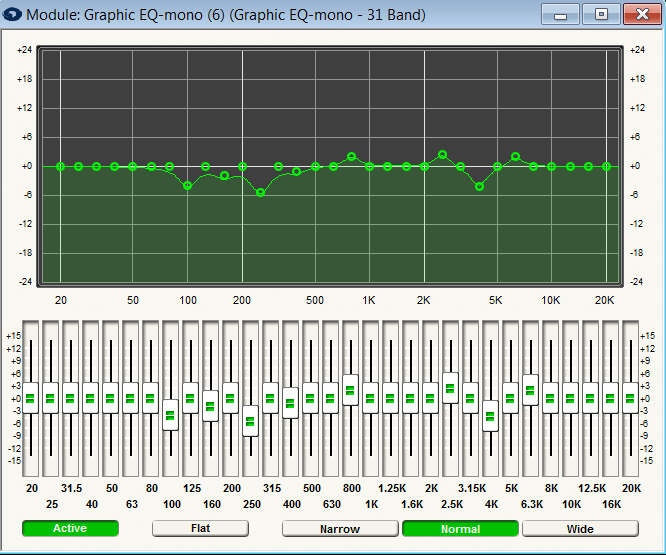The width and height of the screenshot is (666, 555).
Task: Click the 6.3K fader handle
Action: [x=530, y=390]
